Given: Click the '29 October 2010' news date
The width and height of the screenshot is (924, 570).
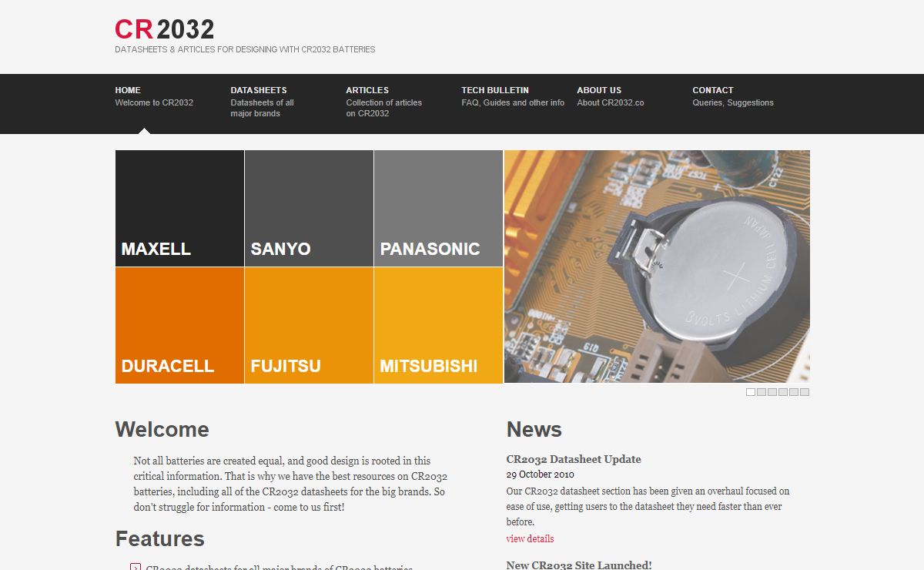Looking at the screenshot, I should [x=540, y=474].
